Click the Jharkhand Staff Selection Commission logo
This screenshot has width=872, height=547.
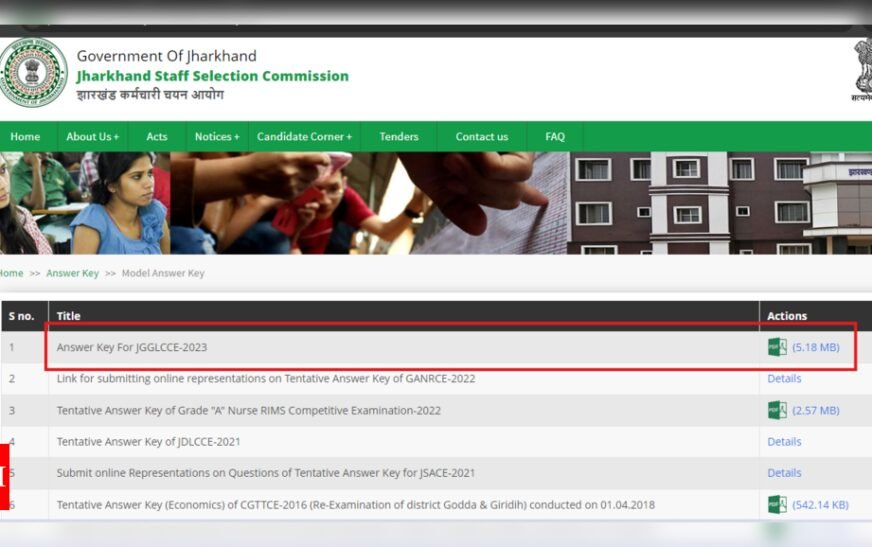click(x=33, y=72)
